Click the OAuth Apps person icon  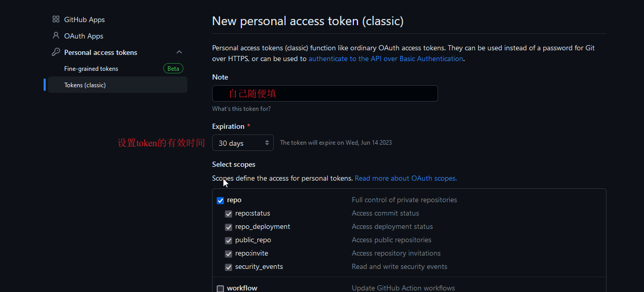click(x=56, y=36)
